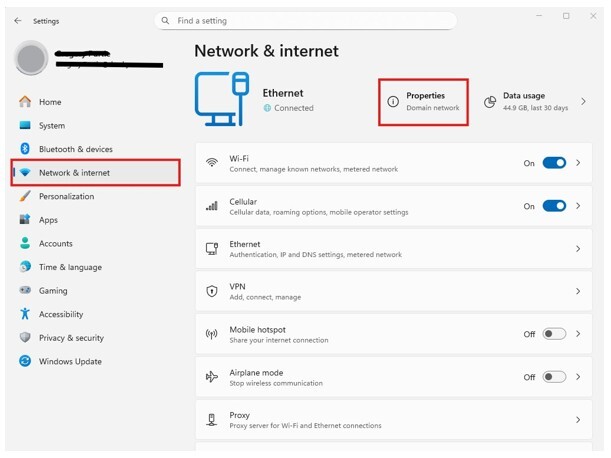The image size is (611, 458).
Task: Open Ethernet Properties for Domain network
Action: click(424, 101)
